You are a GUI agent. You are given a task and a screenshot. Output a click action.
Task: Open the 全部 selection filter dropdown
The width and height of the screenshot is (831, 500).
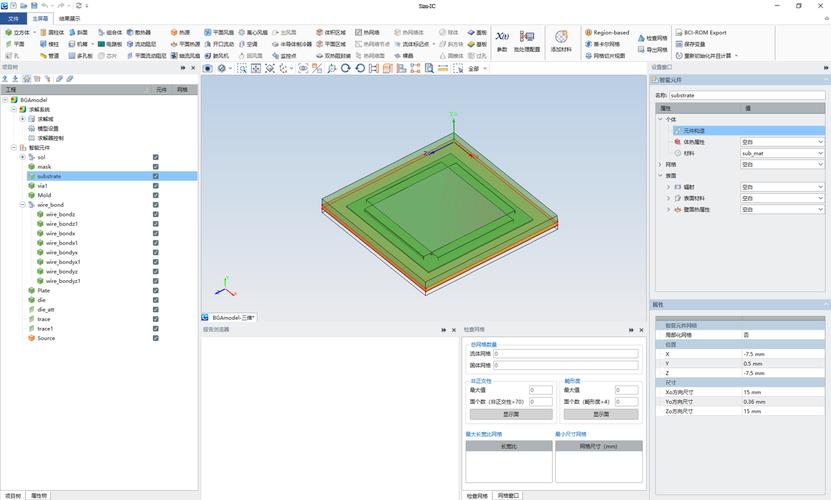pos(478,68)
